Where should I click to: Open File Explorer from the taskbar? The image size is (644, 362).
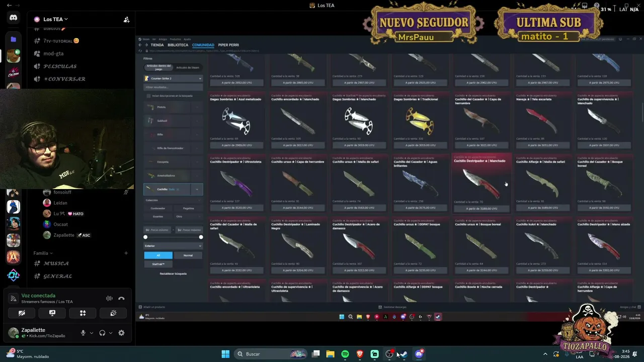(x=331, y=354)
